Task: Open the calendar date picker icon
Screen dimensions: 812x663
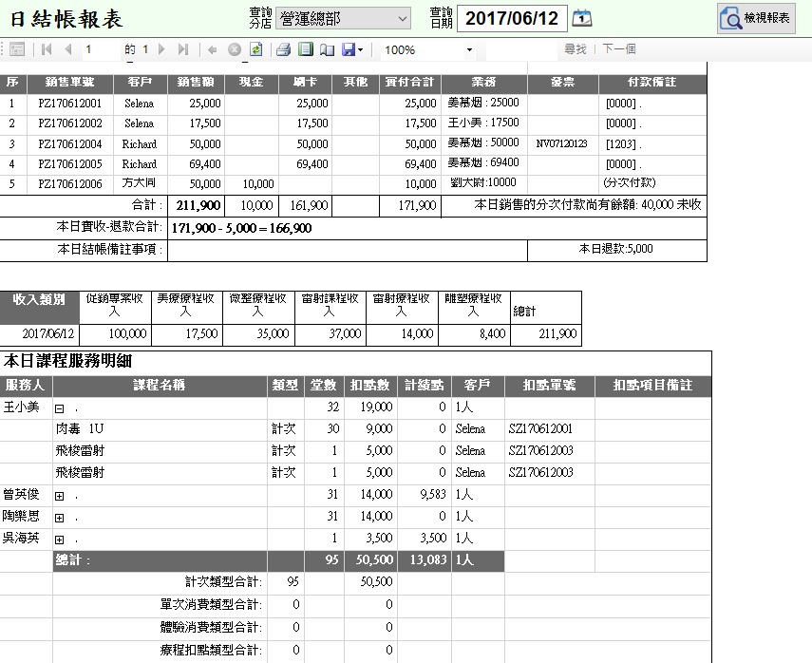Action: tap(583, 18)
